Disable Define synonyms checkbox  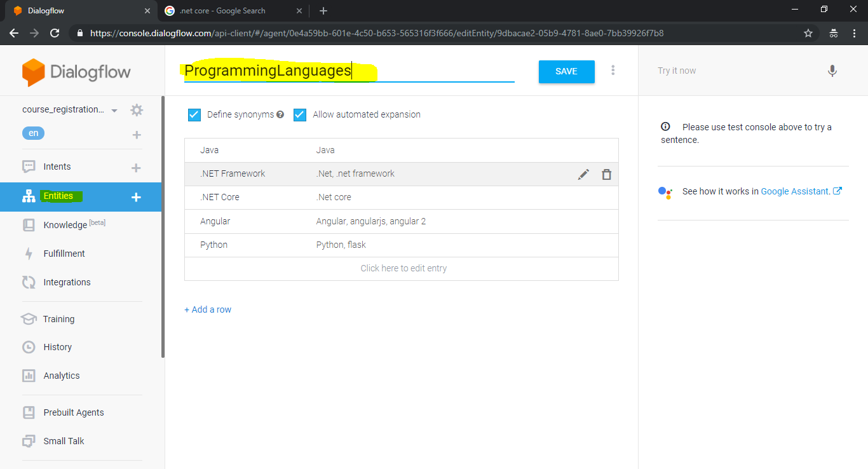click(x=194, y=114)
